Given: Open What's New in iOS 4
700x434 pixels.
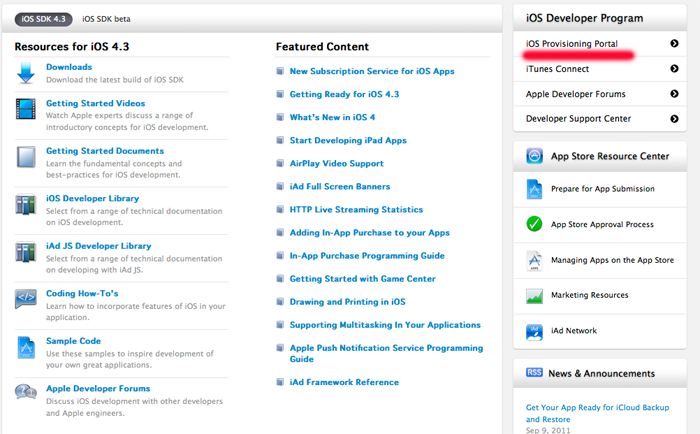Looking at the screenshot, I should (x=332, y=117).
